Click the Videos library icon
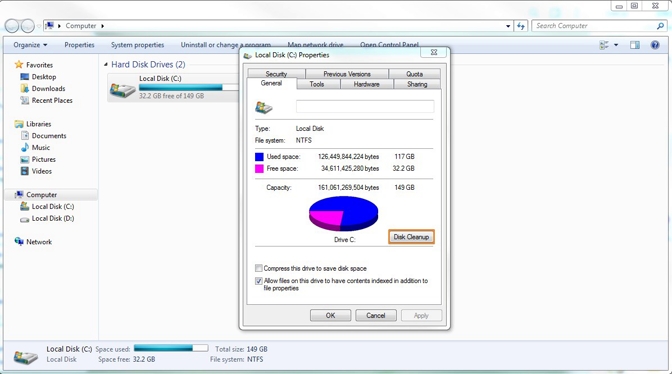The image size is (672, 374). click(x=25, y=171)
